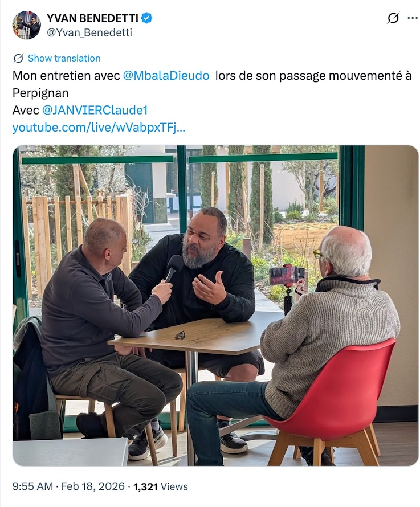Viewport: 420px width, 507px height.
Task: Open the attached interview photo
Action: 215,305
